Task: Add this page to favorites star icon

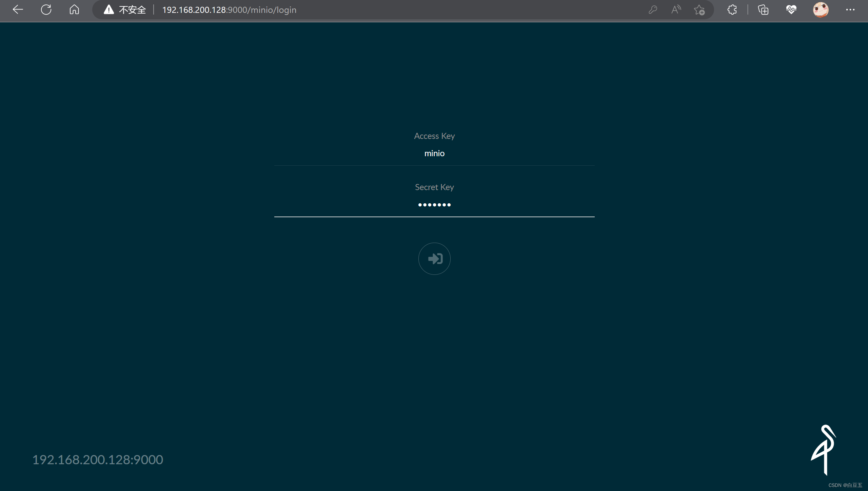Action: pos(699,10)
